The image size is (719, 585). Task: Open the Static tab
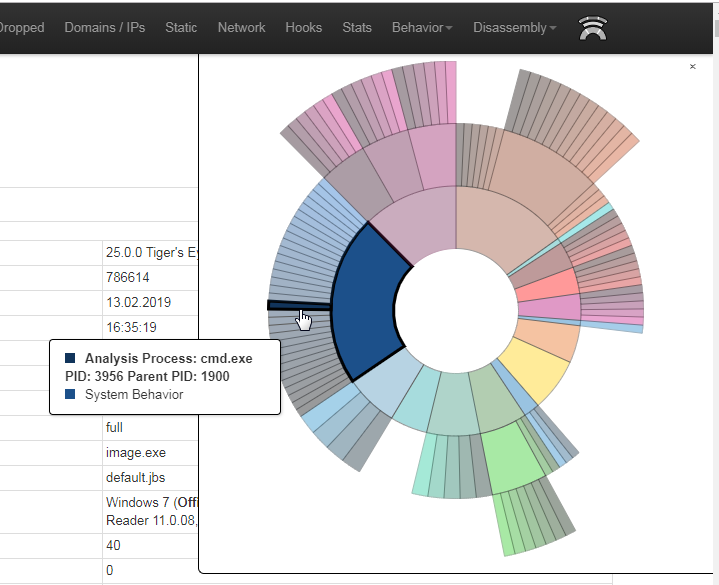(181, 28)
